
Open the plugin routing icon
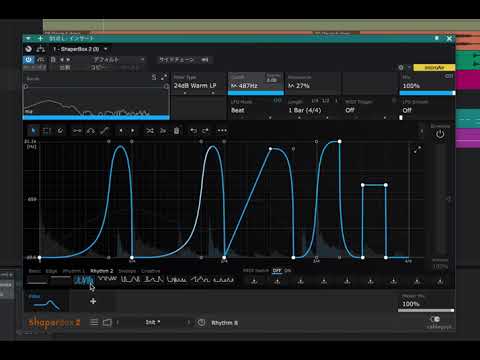click(x=41, y=49)
